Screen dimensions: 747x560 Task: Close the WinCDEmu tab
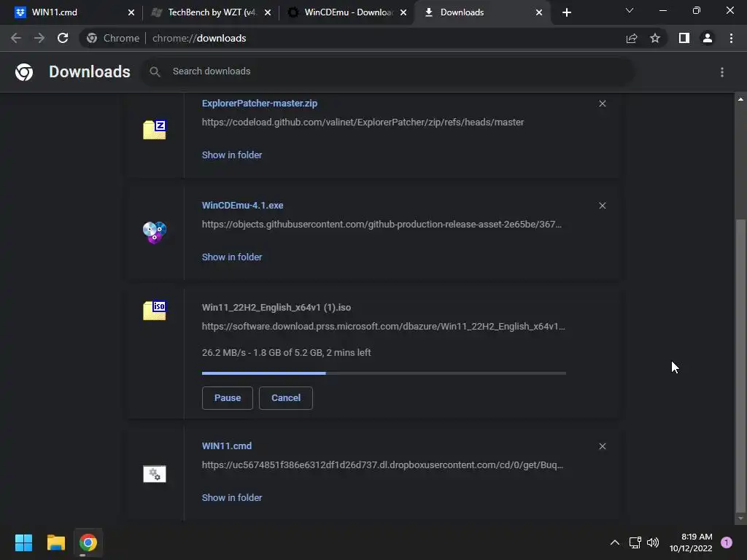point(403,13)
